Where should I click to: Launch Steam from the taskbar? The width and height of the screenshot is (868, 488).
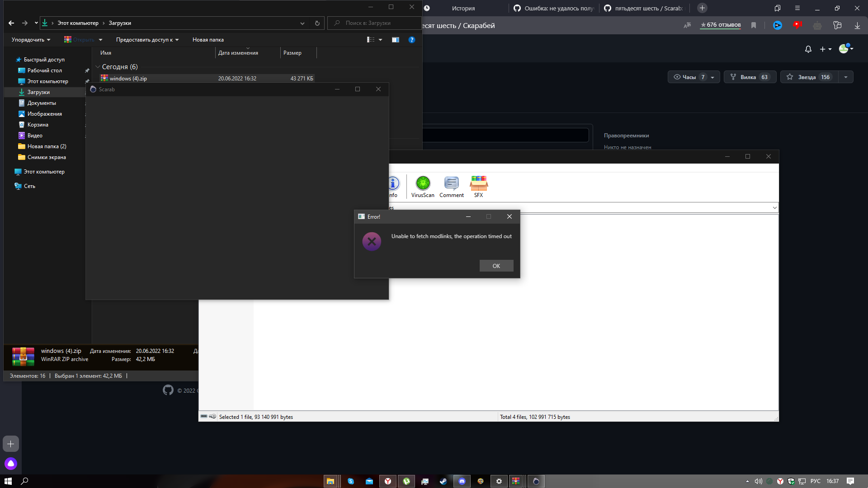coord(443,481)
